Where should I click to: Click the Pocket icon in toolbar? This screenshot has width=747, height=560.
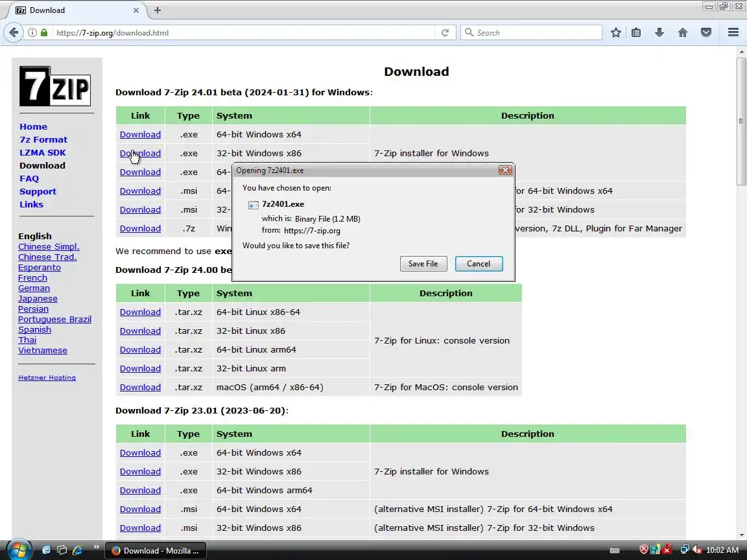tap(706, 32)
